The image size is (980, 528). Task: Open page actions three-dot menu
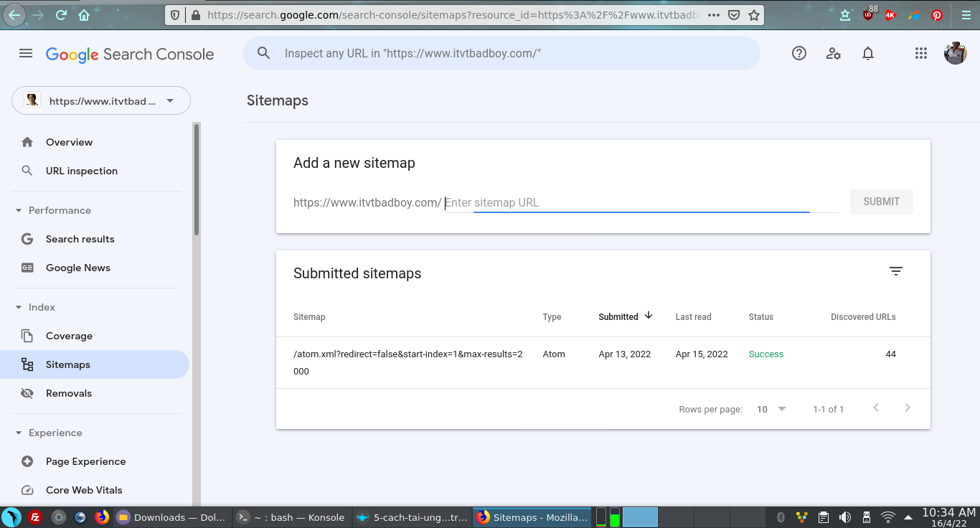(x=714, y=14)
